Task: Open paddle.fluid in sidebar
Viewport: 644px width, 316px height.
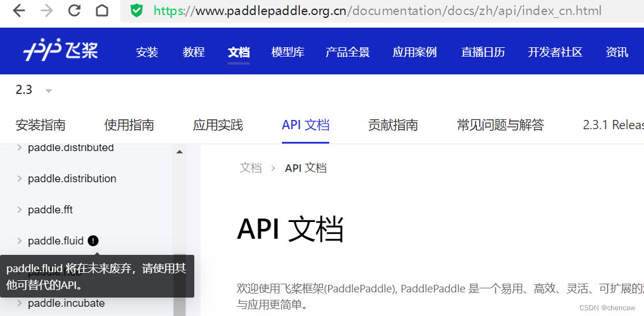Action: tap(55, 241)
